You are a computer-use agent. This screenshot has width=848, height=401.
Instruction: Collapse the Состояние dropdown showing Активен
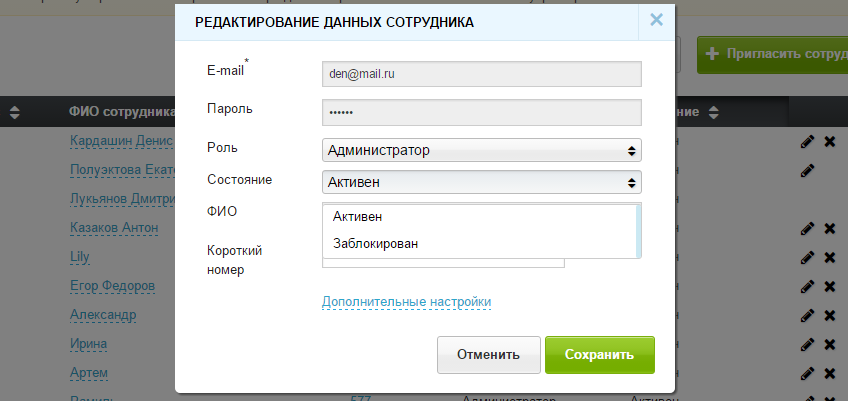[481, 182]
